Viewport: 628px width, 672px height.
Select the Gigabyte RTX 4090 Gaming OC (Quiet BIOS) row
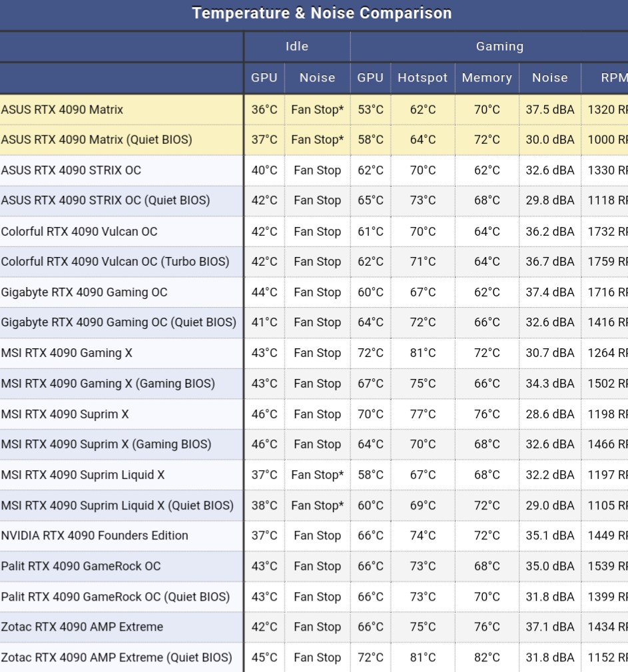tap(119, 322)
